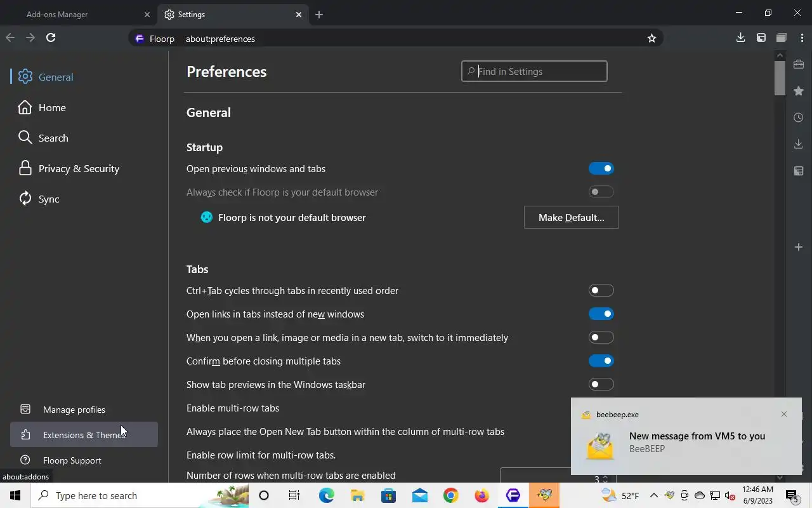This screenshot has width=812, height=508.
Task: Open the Home settings category
Action: pyautogui.click(x=84, y=107)
